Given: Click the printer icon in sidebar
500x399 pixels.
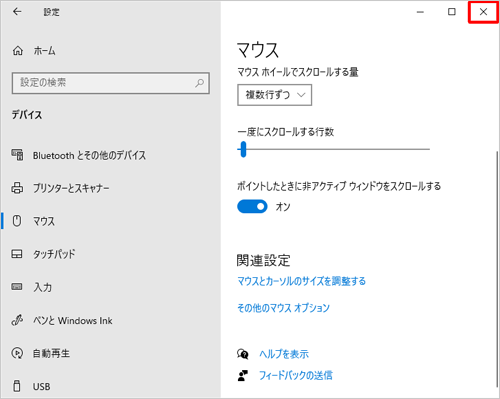Looking at the screenshot, I should tap(17, 188).
